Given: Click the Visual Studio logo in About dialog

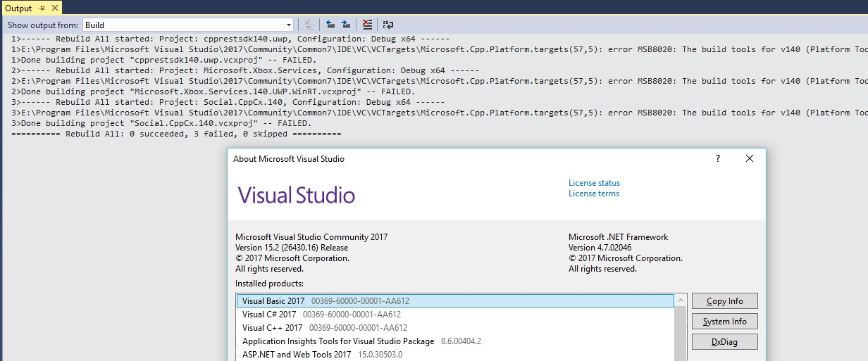Looking at the screenshot, I should (296, 194).
